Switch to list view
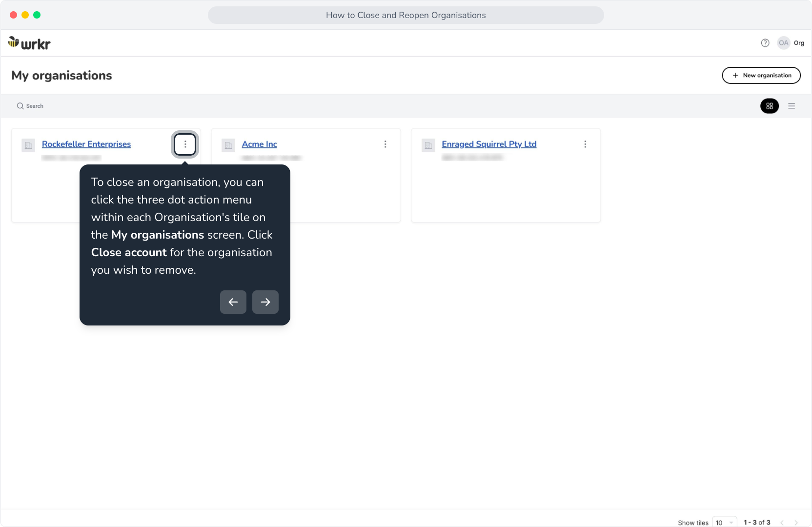 792,106
